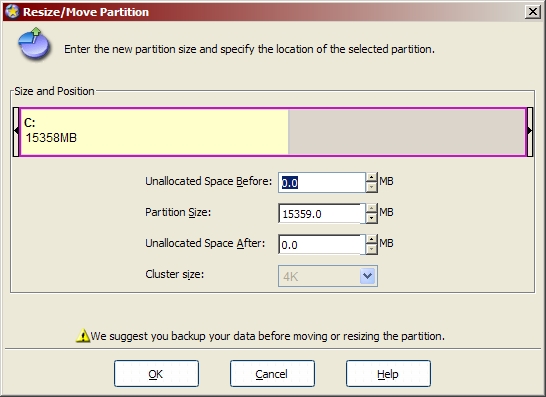Screen dimensions: 546x397
Task: Click the Unallocated Space Before input field
Action: pos(322,182)
